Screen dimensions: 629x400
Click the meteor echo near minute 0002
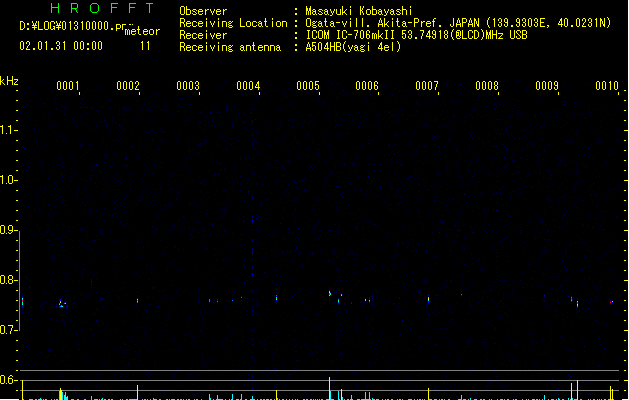coord(138,300)
